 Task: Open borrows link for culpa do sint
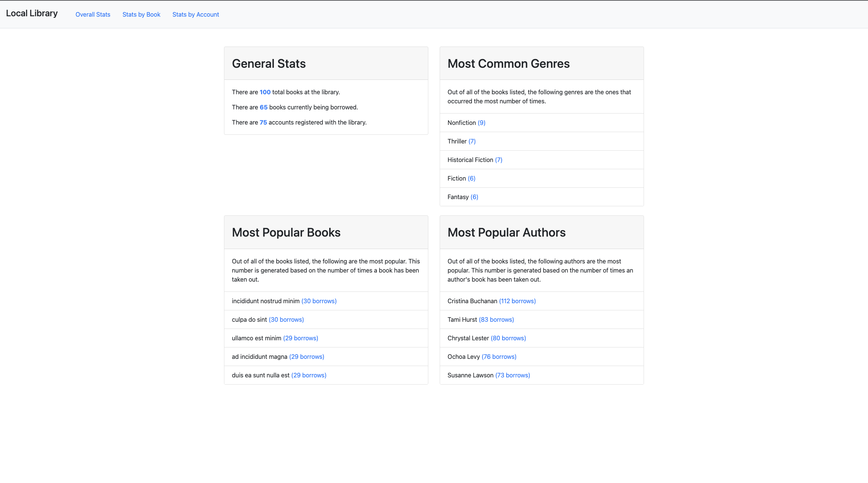(x=286, y=319)
